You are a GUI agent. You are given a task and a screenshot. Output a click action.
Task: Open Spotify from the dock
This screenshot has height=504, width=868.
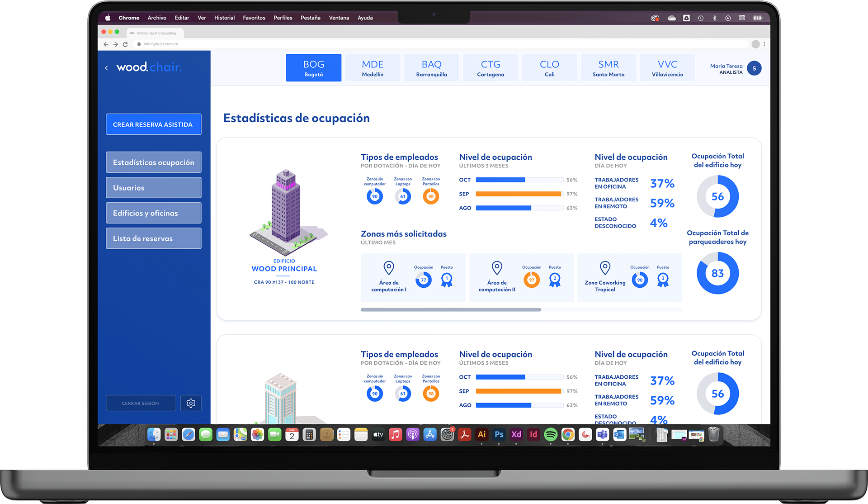pyautogui.click(x=551, y=435)
